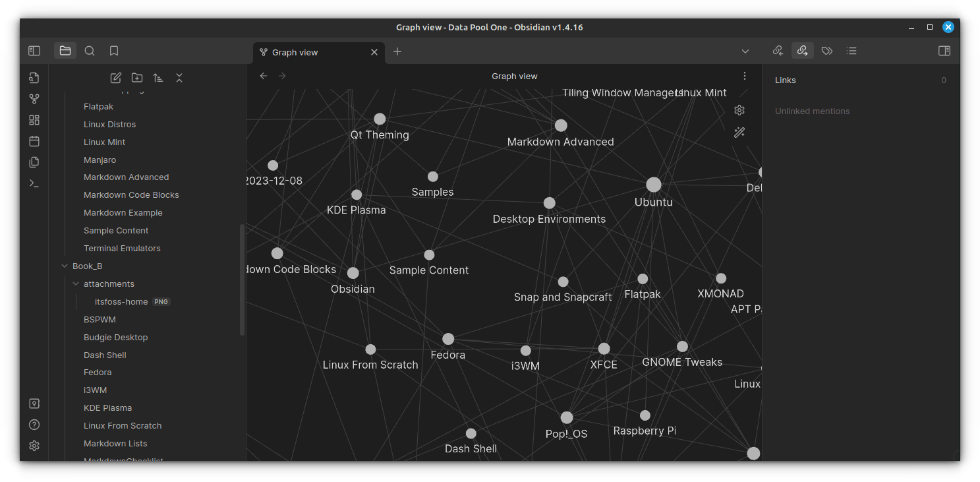980x482 pixels.
Task: Open canvas icon in left ribbon
Action: coord(34,120)
